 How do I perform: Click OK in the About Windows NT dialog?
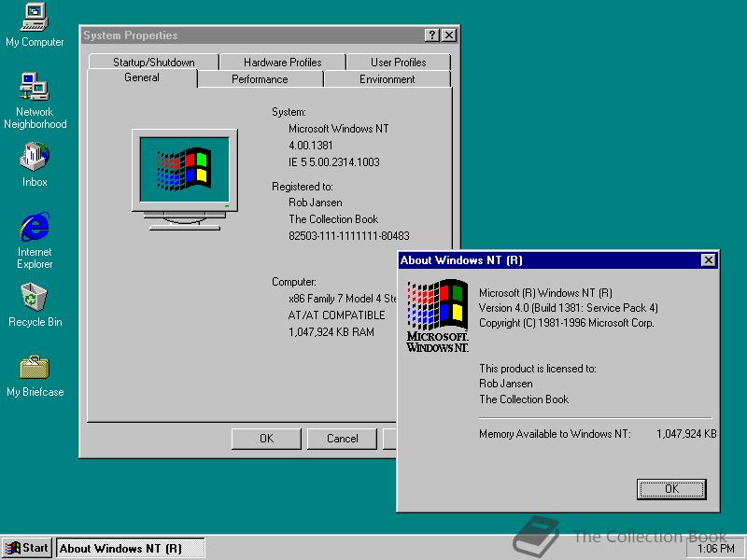pyautogui.click(x=671, y=489)
